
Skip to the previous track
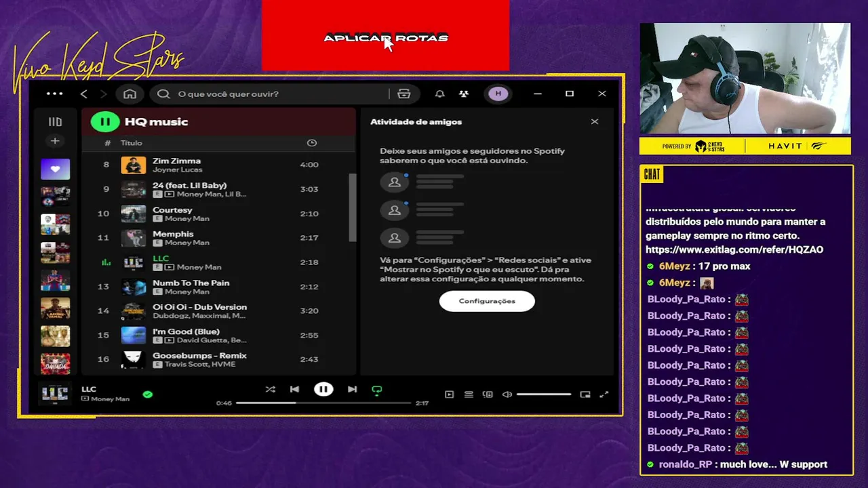[x=294, y=390]
